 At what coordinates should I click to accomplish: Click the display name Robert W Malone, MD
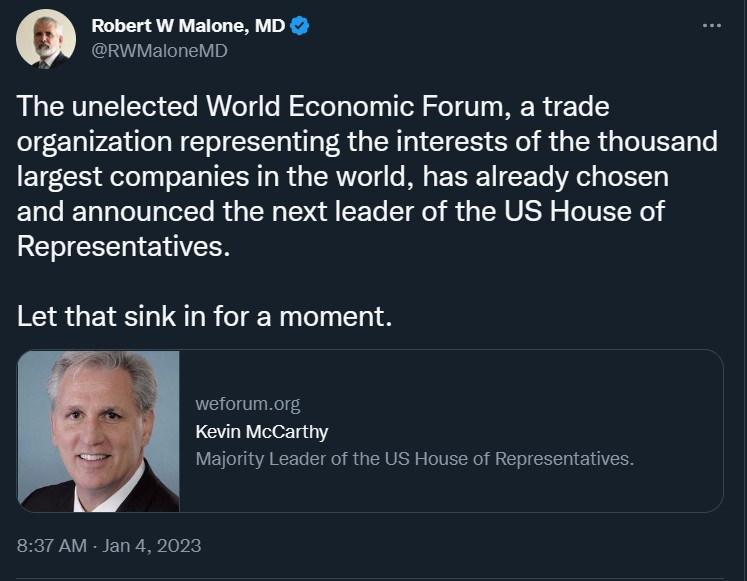[187, 25]
